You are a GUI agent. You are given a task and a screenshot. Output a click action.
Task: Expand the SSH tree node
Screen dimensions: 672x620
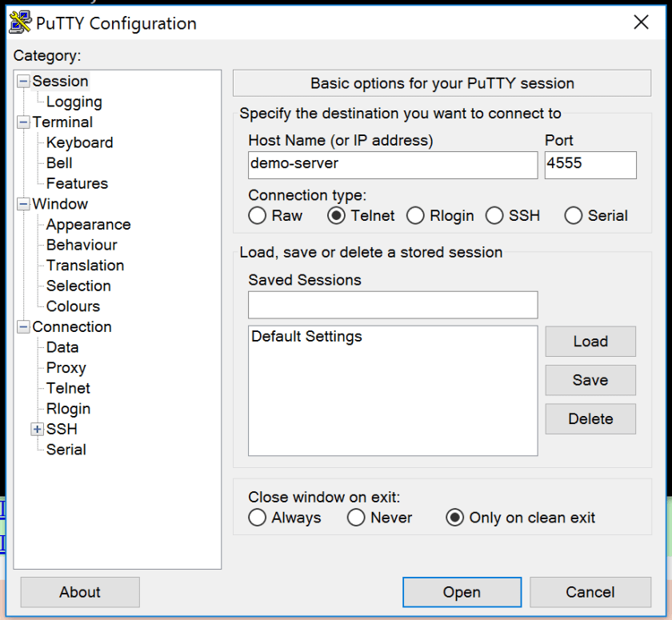(x=37, y=430)
